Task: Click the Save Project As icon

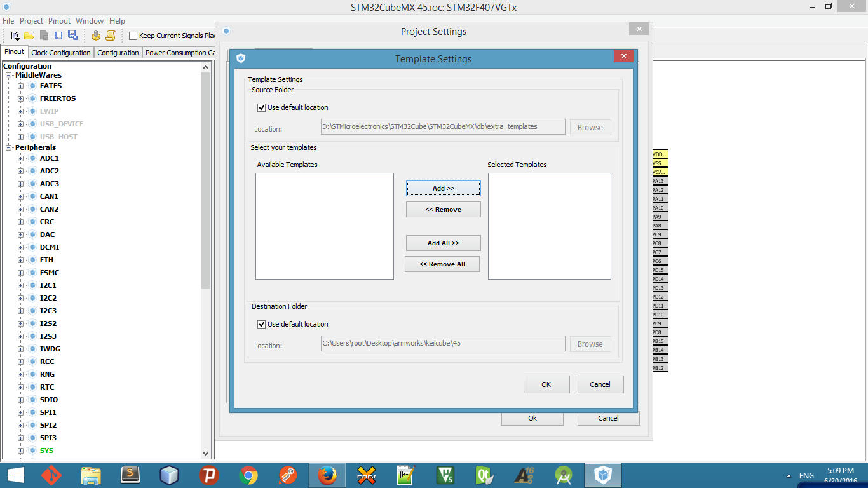Action: tap(72, 36)
